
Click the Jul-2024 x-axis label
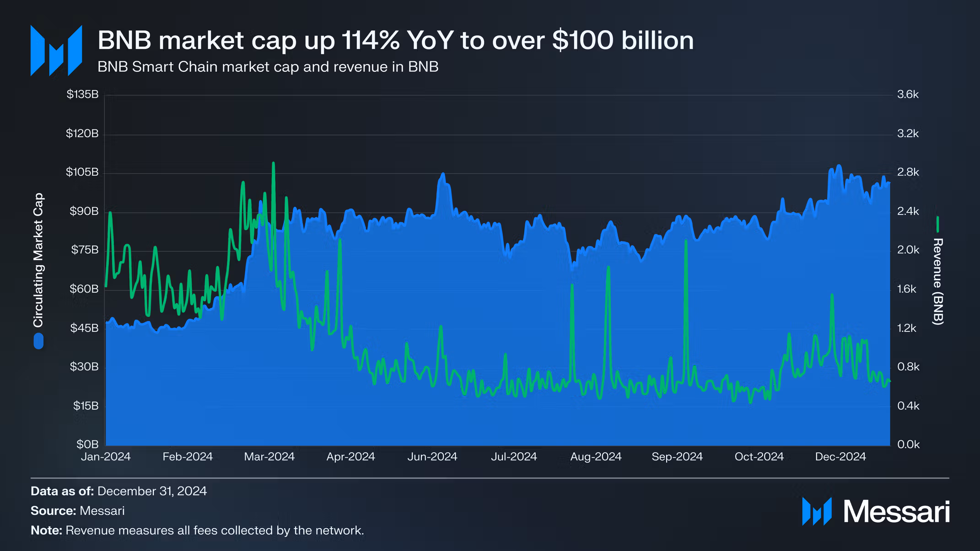click(514, 457)
